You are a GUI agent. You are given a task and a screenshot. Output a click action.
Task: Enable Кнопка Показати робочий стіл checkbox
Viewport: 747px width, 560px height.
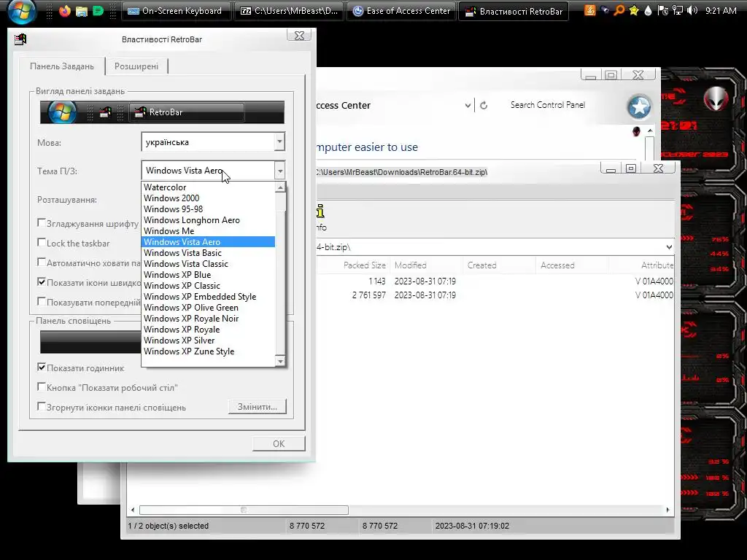(42, 387)
